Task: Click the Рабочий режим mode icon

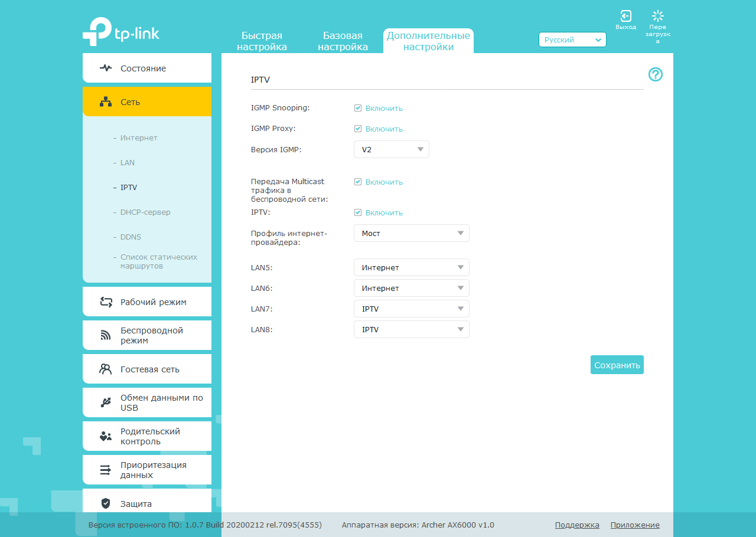Action: click(106, 302)
